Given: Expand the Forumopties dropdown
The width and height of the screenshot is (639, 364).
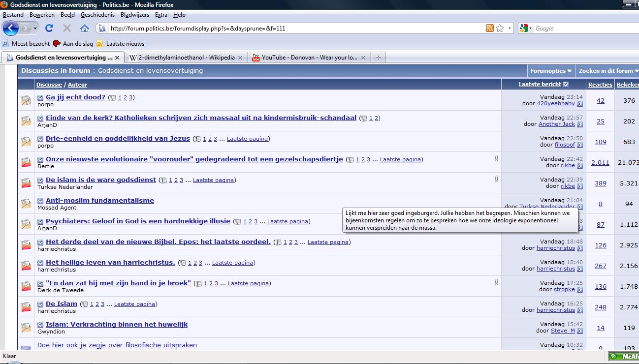Looking at the screenshot, I should click(551, 71).
